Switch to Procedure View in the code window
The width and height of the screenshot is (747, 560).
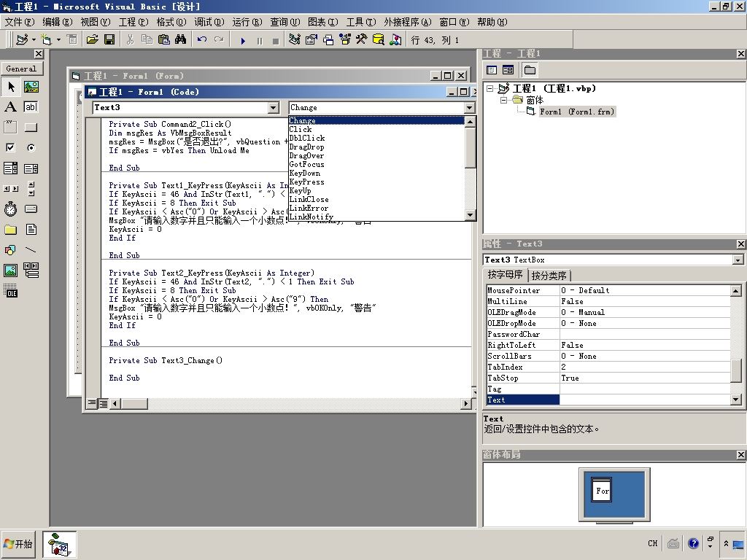pyautogui.click(x=92, y=404)
